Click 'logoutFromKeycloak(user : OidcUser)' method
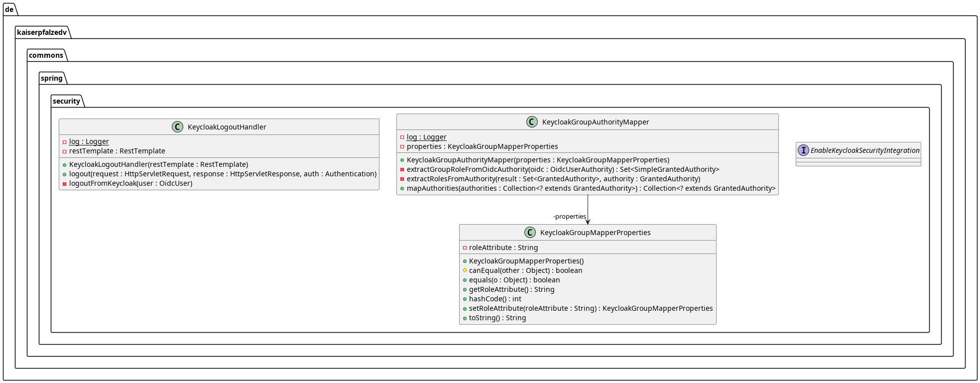 (131, 184)
